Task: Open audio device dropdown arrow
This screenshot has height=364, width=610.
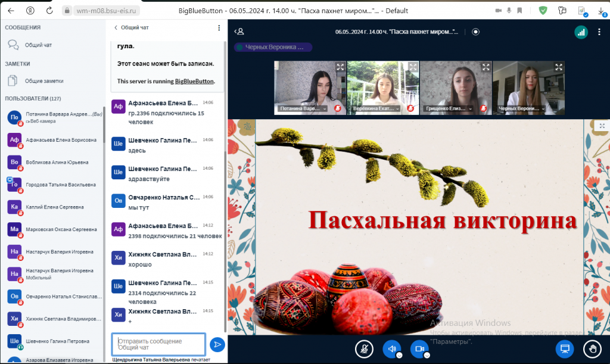Action: pyautogui.click(x=399, y=356)
